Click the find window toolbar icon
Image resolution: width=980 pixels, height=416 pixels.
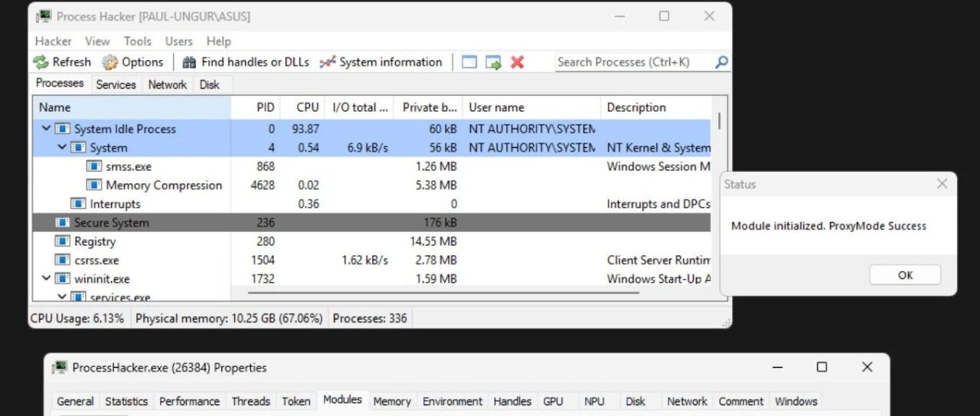pyautogui.click(x=469, y=62)
